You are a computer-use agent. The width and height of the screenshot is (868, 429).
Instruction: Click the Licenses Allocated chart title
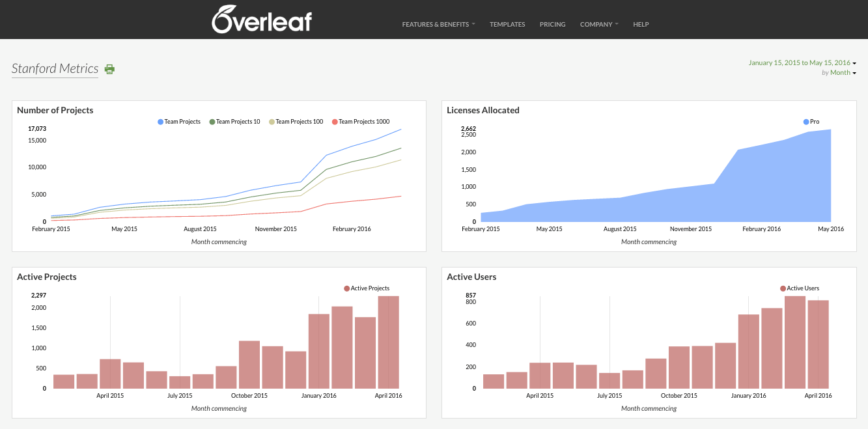(x=483, y=110)
